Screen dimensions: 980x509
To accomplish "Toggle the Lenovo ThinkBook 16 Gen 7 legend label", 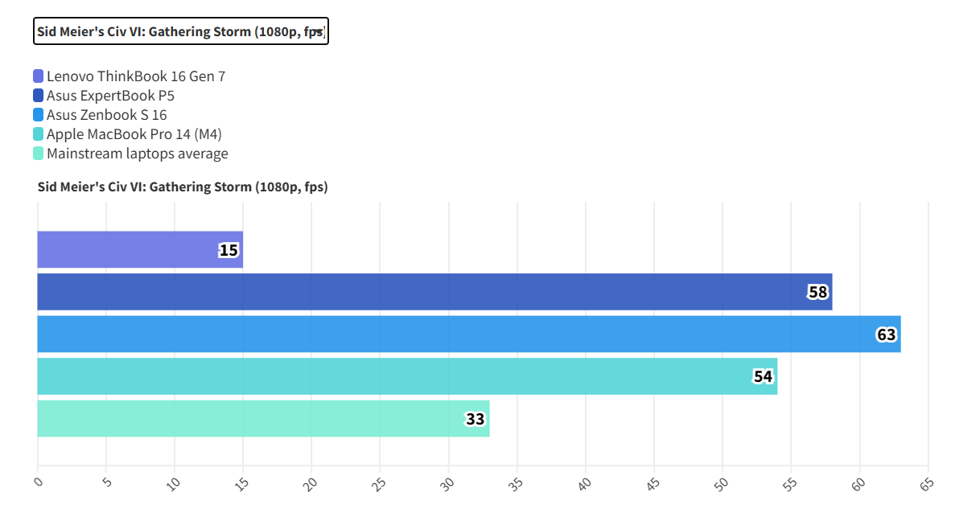I will (x=136, y=76).
